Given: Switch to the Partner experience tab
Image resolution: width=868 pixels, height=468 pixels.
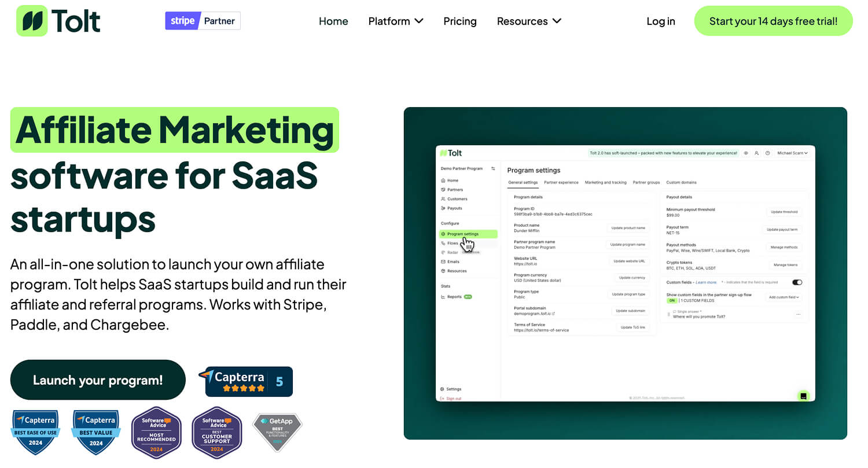Looking at the screenshot, I should [561, 182].
